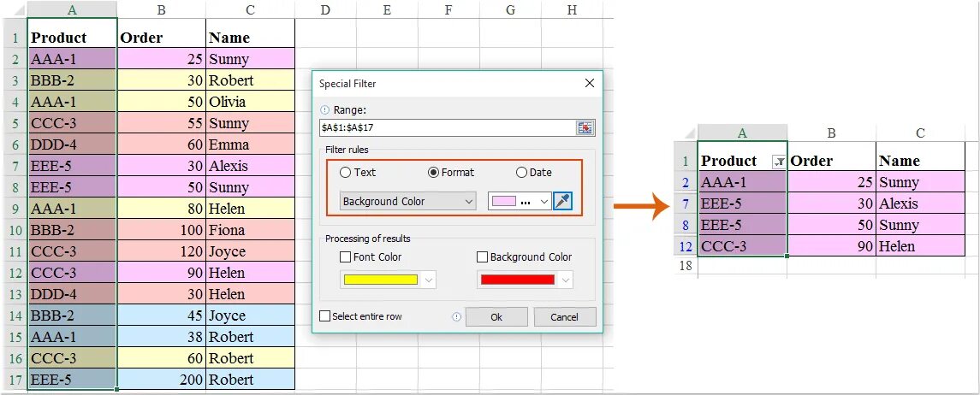Click the info icon beside Ok button
The height and width of the screenshot is (395, 980).
coord(456,317)
